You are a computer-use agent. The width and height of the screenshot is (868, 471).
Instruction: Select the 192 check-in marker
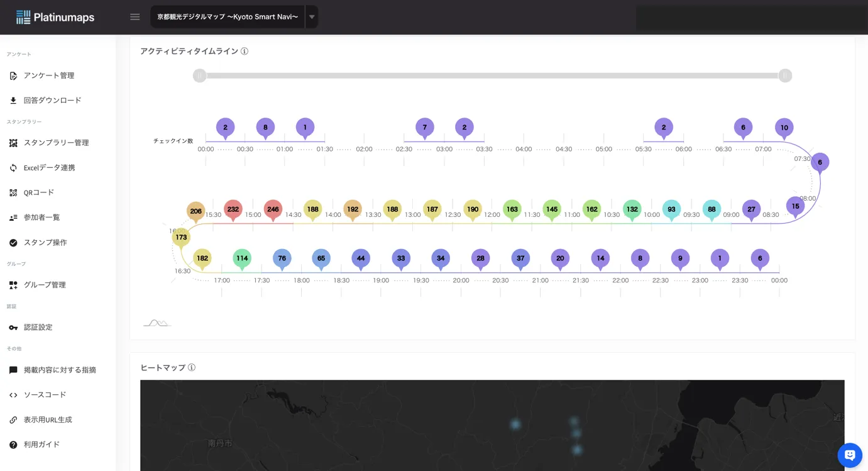click(x=353, y=210)
